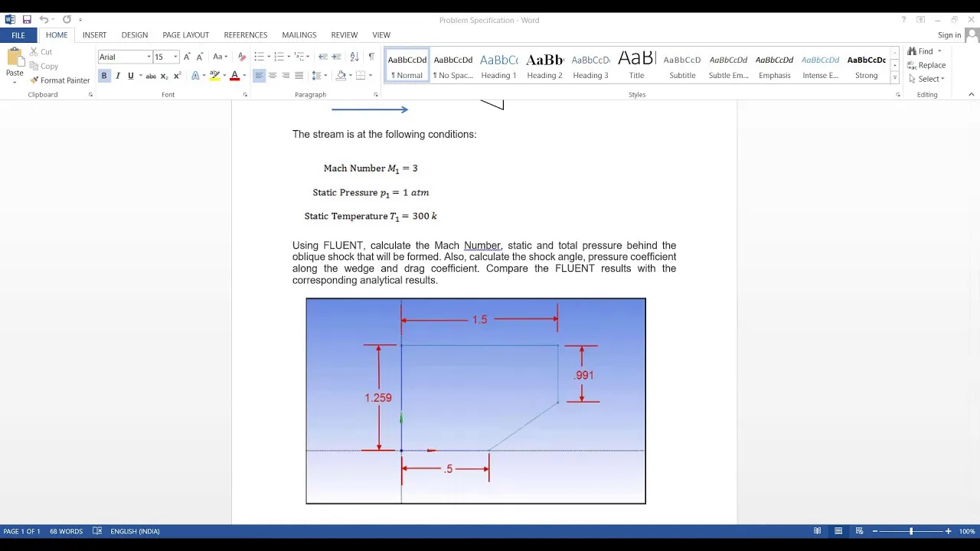The image size is (980, 551).
Task: Decrease font size with Shrink Font icon
Action: point(200,57)
